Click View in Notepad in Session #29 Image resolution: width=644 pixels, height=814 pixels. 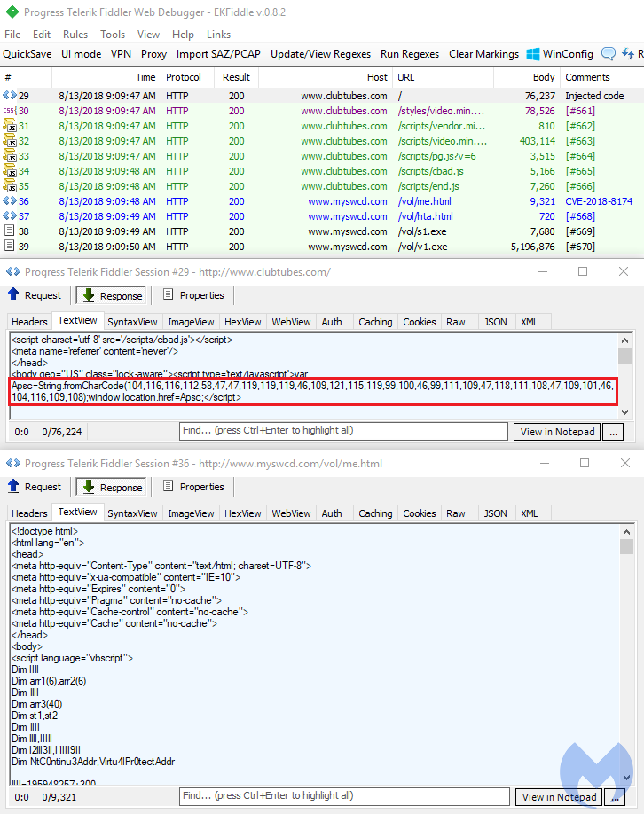point(557,432)
